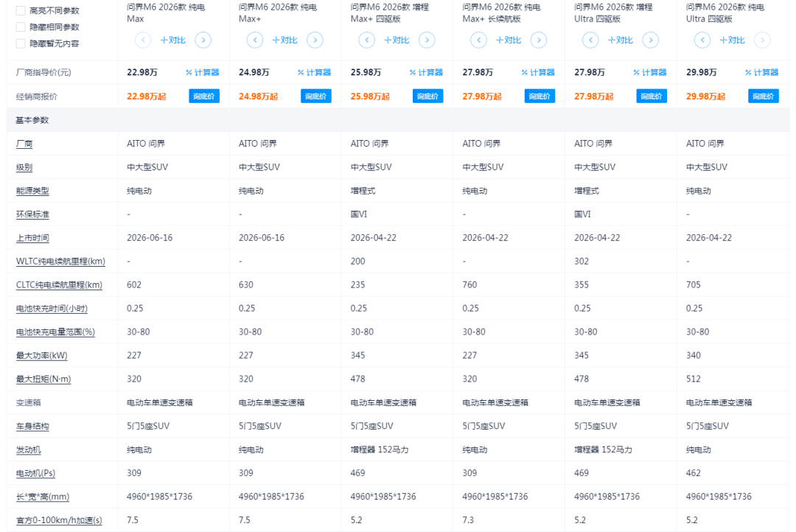Open the 电池快充时间 parameter link
The image size is (796, 532).
pyautogui.click(x=52, y=309)
